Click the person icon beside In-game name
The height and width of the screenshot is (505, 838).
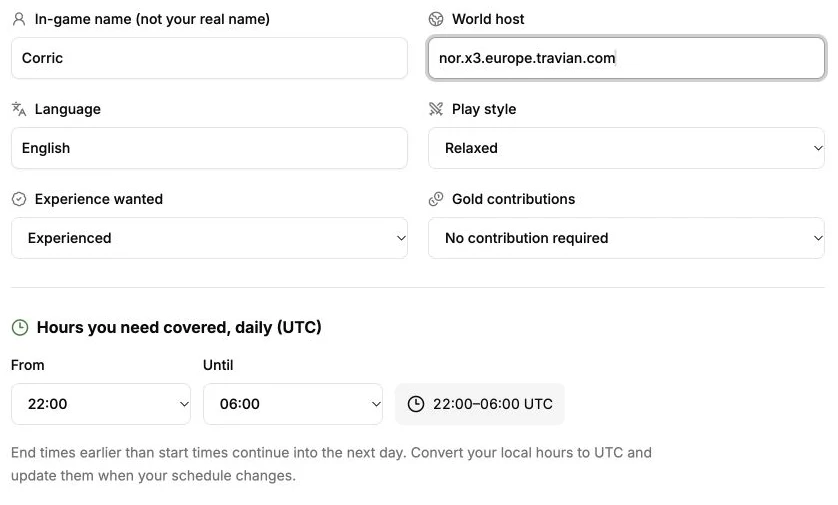[x=19, y=19]
